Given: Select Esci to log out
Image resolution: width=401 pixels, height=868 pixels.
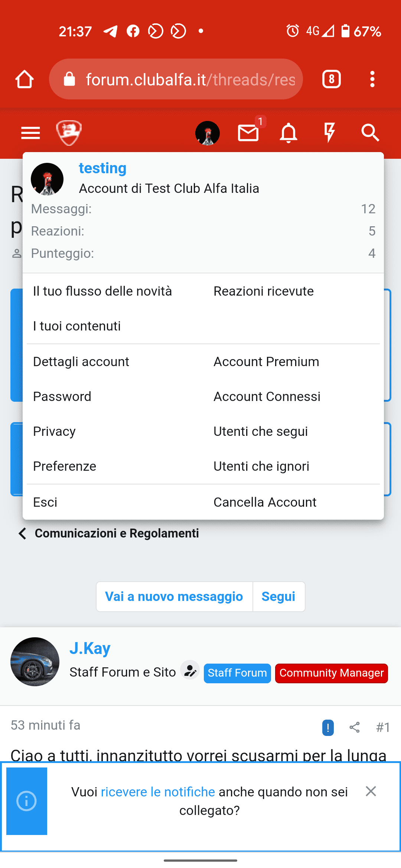Looking at the screenshot, I should pyautogui.click(x=45, y=502).
